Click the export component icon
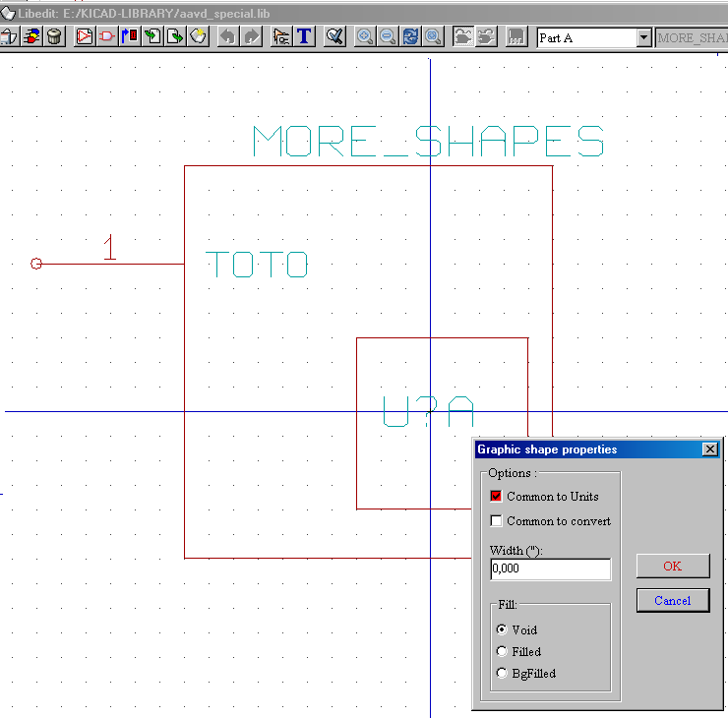The height and width of the screenshot is (718, 728). [175, 37]
